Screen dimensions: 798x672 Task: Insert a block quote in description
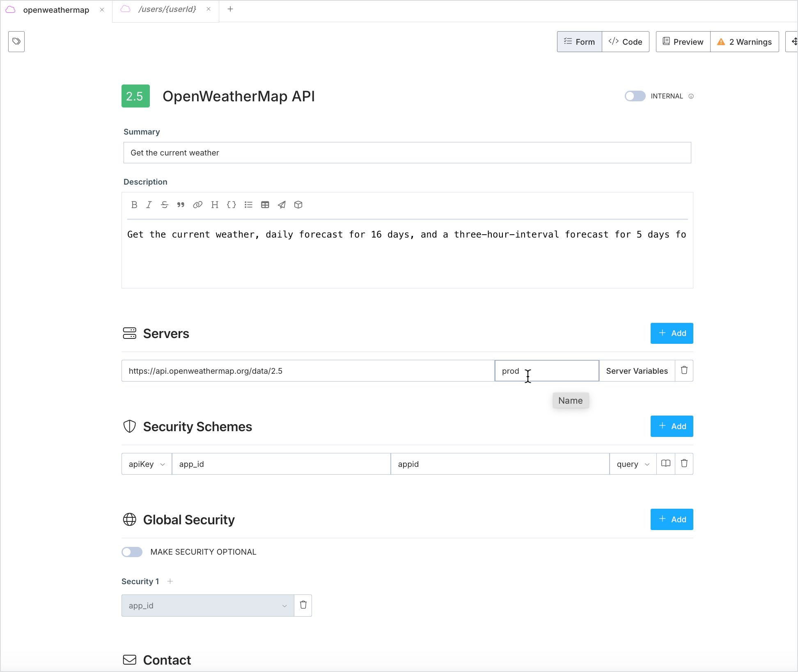pos(181,205)
